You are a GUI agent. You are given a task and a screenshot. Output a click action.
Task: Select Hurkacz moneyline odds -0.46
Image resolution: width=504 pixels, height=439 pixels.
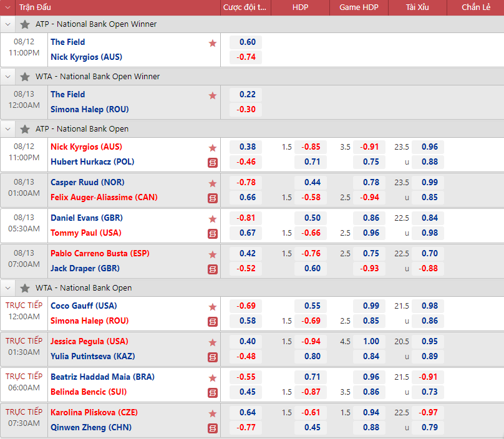pos(246,162)
